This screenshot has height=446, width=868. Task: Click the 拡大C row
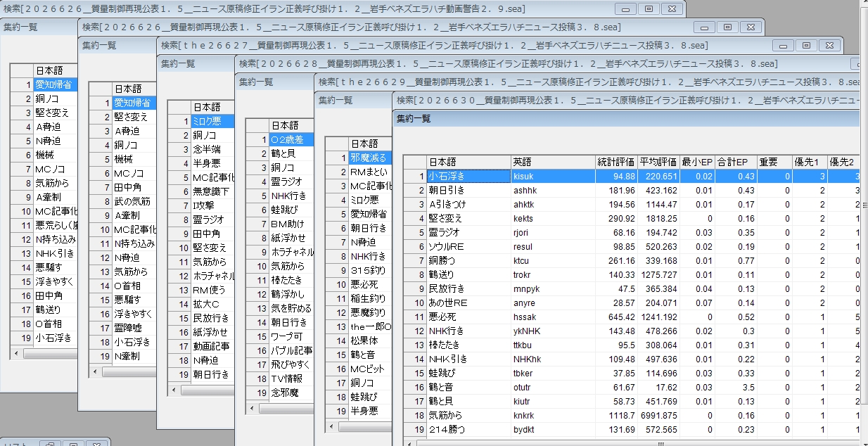coord(212,304)
